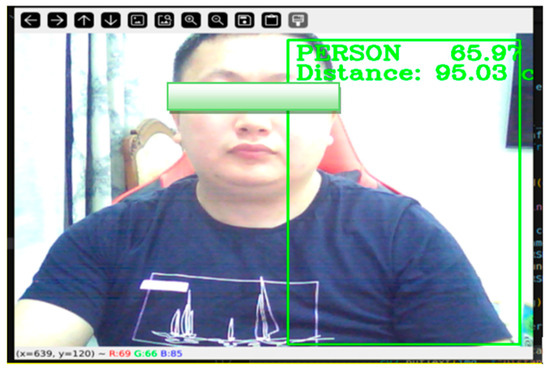
Task: Click the pan left arrow icon
Action: [x=31, y=20]
